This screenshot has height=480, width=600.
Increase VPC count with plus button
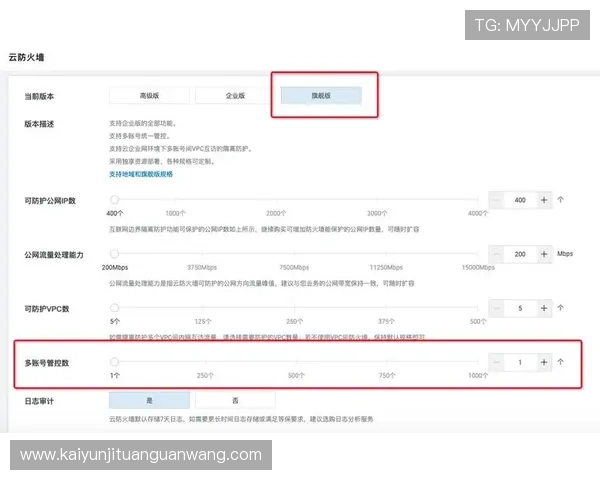(x=544, y=308)
